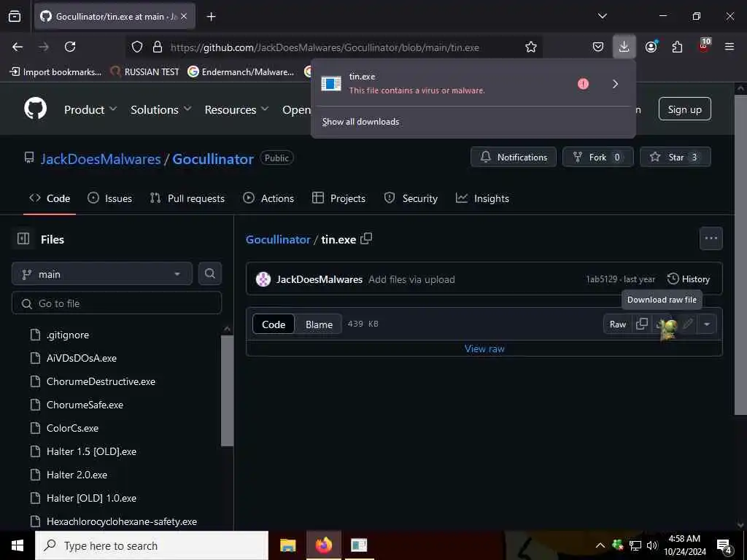Open the Firefox account icon
The image size is (747, 560).
pyautogui.click(x=651, y=47)
